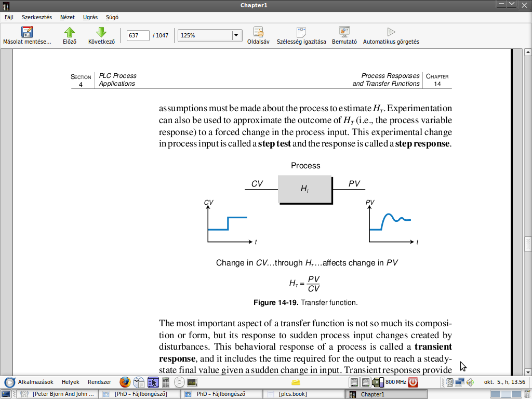Click the CD disc launcher icon
Screen dimensions: 532x399
tap(179, 382)
